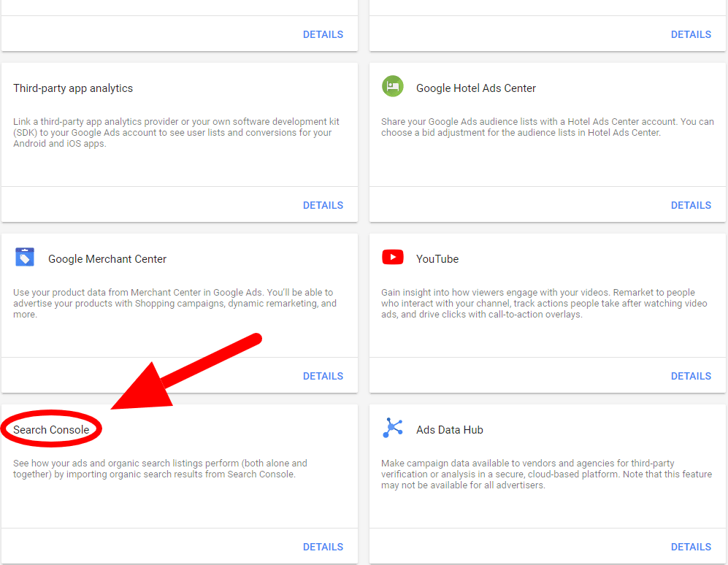
Task: Open the top-left DETAILS link
Action: [323, 34]
